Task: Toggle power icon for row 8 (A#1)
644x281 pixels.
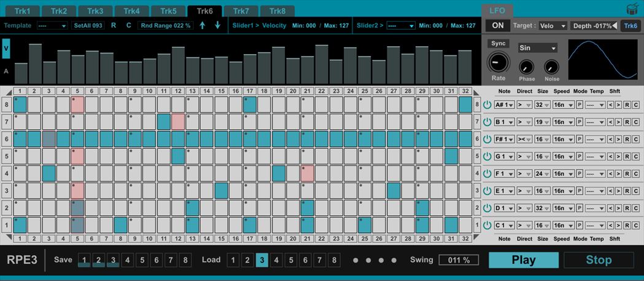Action: [x=487, y=105]
